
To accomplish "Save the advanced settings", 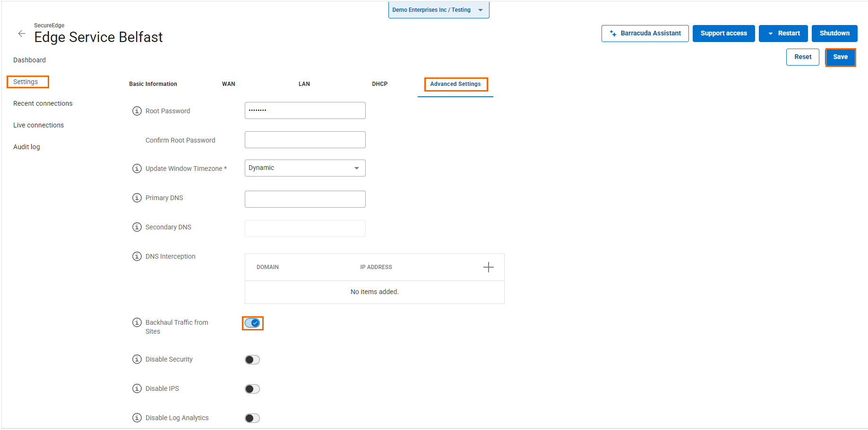I will coord(840,57).
